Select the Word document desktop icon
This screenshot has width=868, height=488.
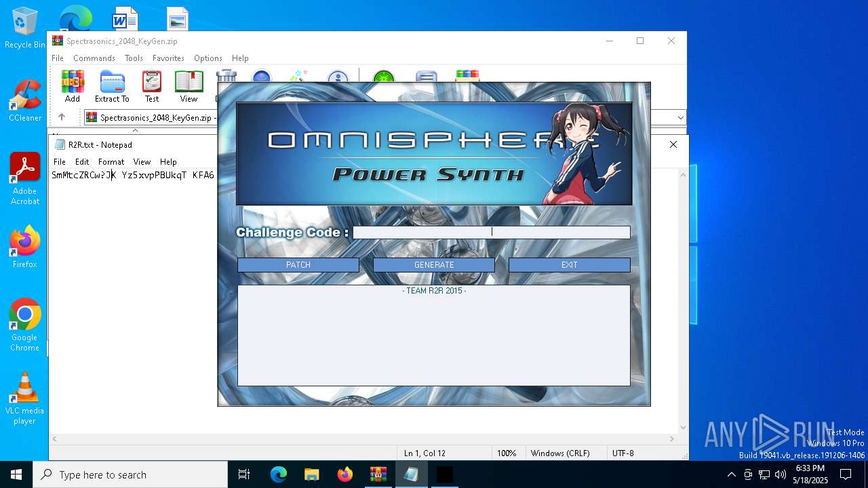tap(125, 19)
